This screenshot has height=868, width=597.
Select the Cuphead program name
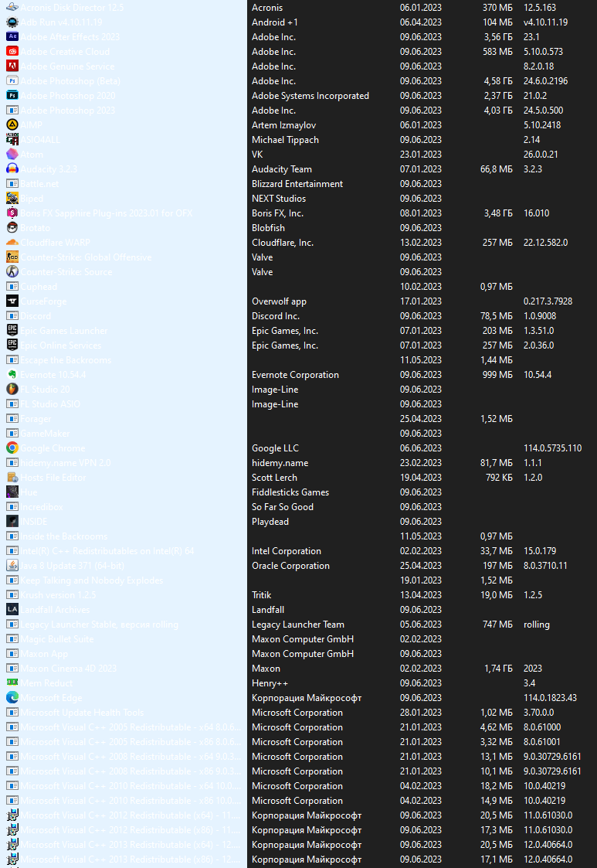tap(39, 287)
